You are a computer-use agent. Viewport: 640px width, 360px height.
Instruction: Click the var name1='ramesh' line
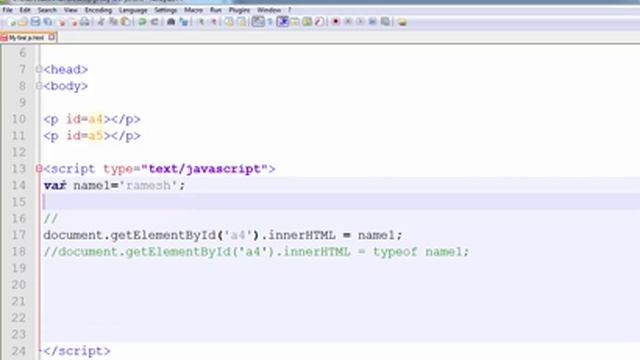(x=114, y=185)
